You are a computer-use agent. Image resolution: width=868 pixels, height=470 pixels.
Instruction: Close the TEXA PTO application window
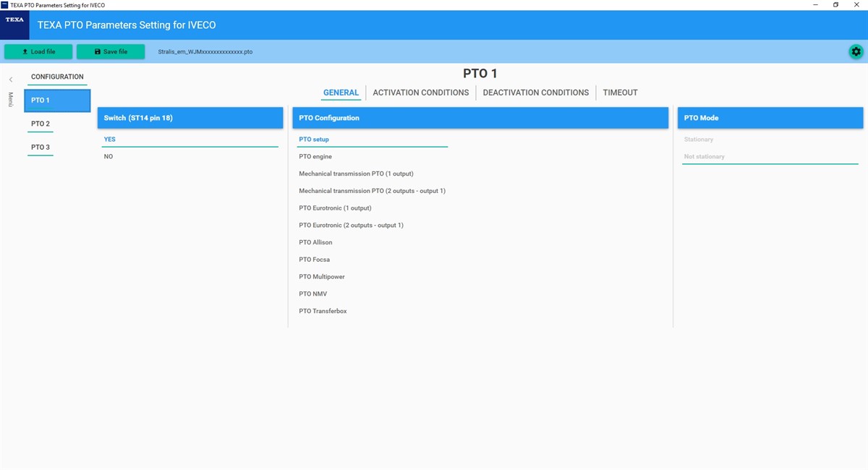tap(857, 5)
